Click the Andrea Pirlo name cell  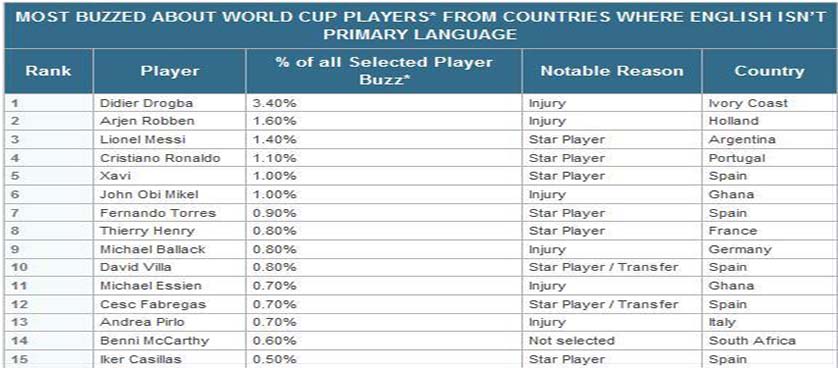(x=169, y=323)
